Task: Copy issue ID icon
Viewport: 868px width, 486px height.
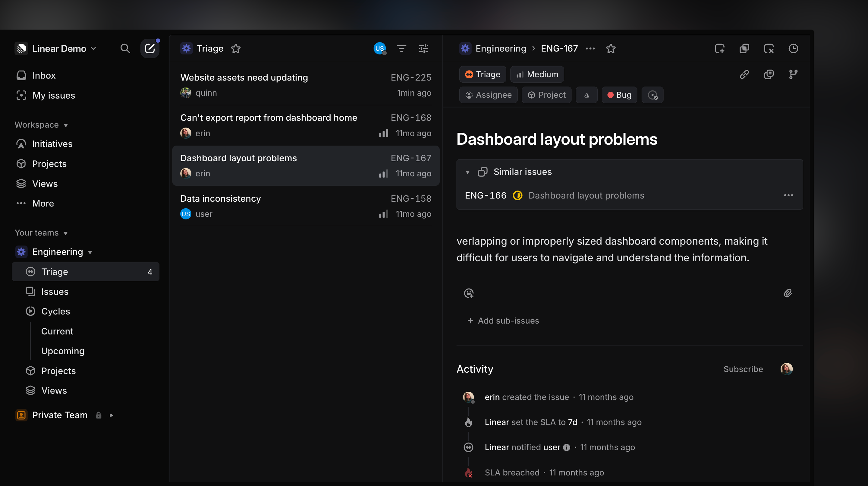Action: pos(769,74)
